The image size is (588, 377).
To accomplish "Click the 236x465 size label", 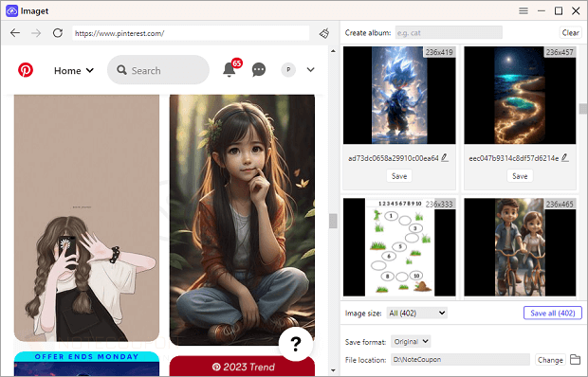I will pyautogui.click(x=560, y=204).
